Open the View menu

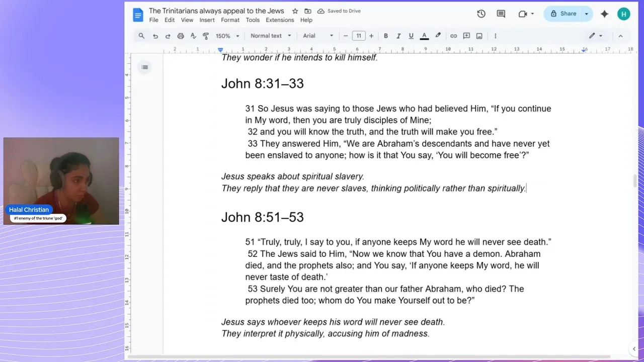point(187,20)
